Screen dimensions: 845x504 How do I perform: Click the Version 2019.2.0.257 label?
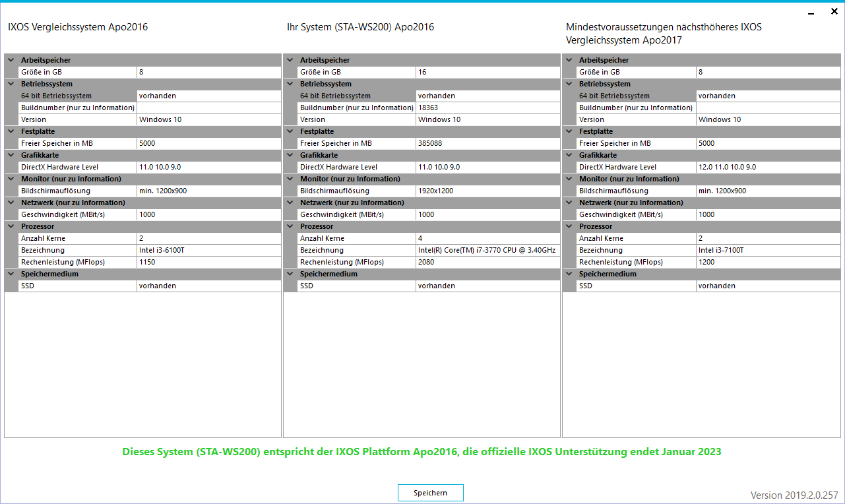[794, 495]
